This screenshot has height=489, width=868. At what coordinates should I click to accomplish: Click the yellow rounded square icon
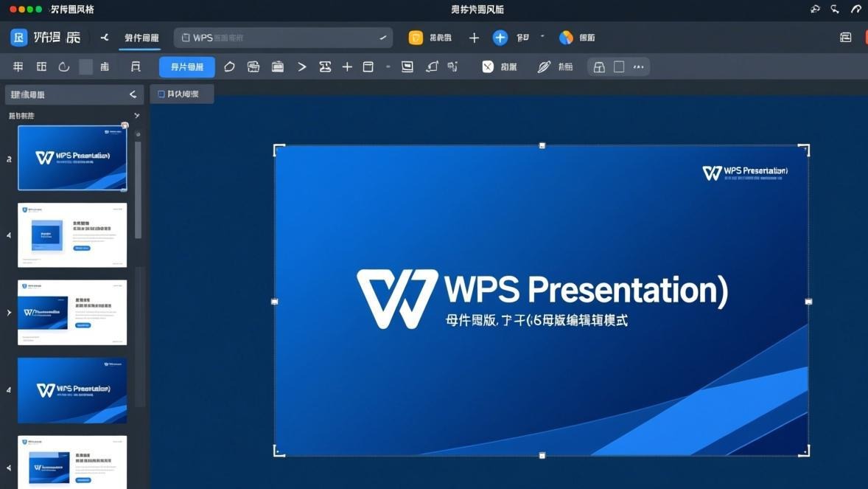click(416, 37)
